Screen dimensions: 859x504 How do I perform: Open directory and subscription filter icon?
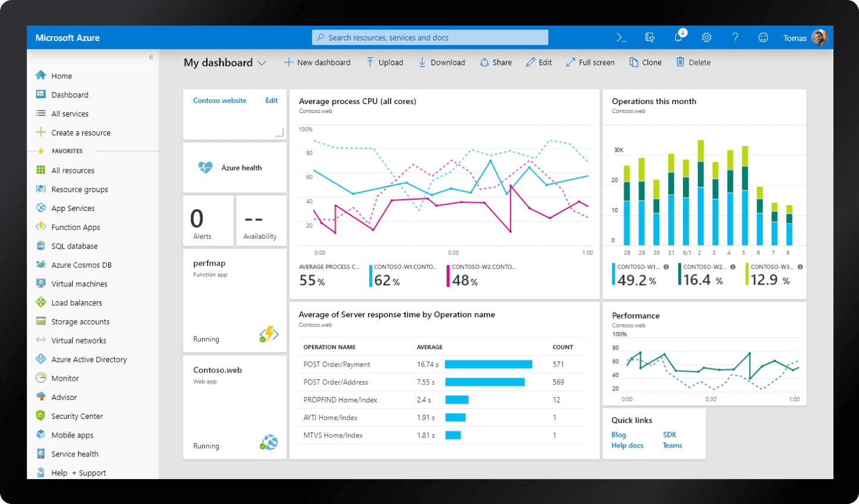(x=650, y=37)
